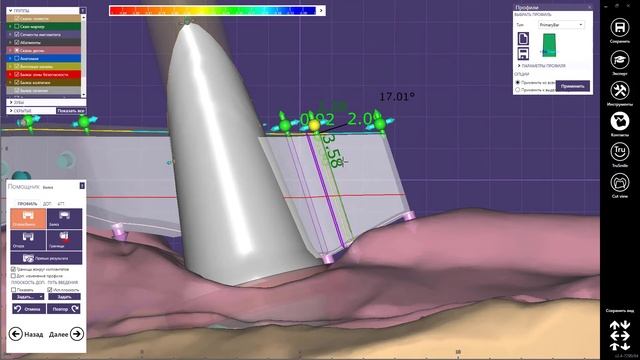Click the yellow control point on the bar
This screenshot has width=640, height=360.
(314, 125)
